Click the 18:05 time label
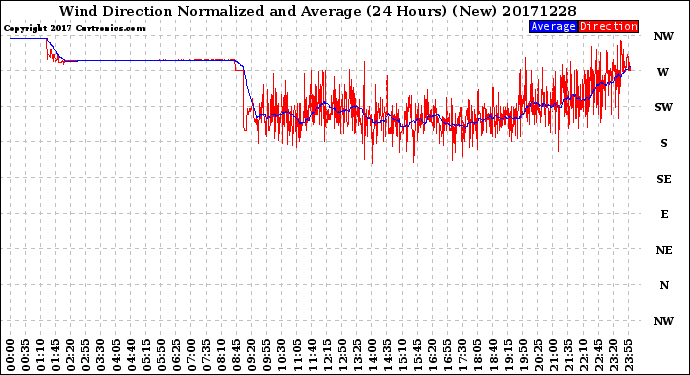This screenshot has height=375, width=690. (x=478, y=355)
